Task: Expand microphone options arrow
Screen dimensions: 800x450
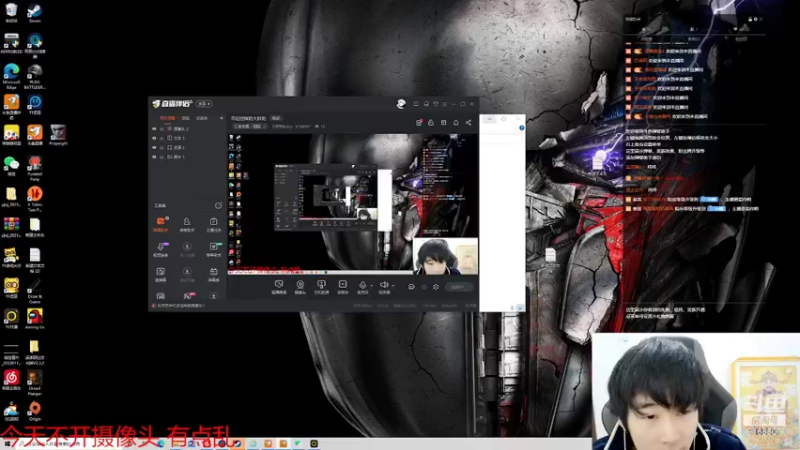Action: point(371,285)
